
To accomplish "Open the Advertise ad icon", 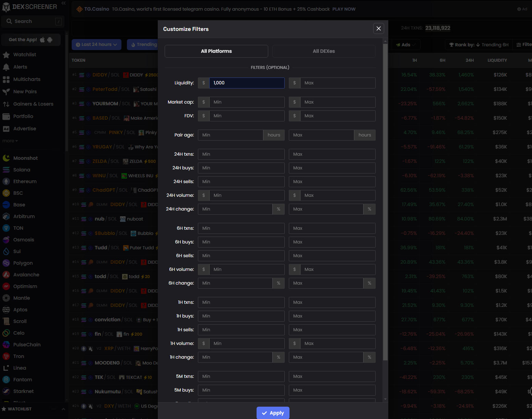I will coord(6,129).
